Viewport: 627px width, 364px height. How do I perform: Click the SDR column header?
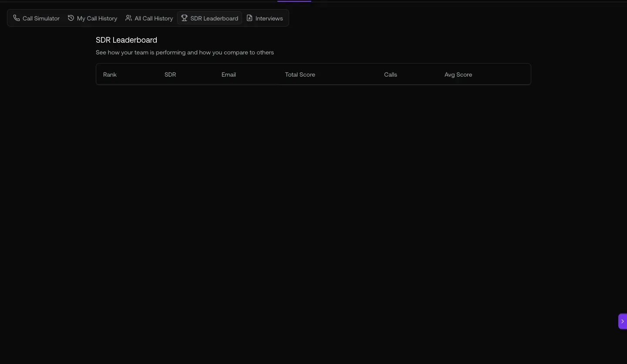click(170, 74)
